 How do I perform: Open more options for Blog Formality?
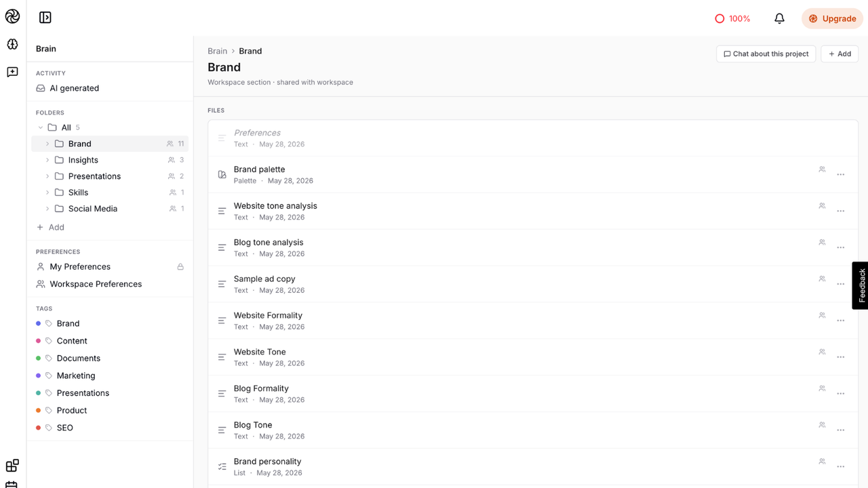(x=841, y=394)
